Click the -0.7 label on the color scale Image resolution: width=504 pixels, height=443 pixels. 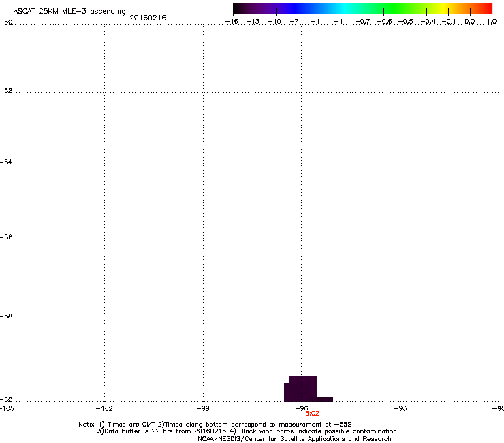[x=362, y=22]
